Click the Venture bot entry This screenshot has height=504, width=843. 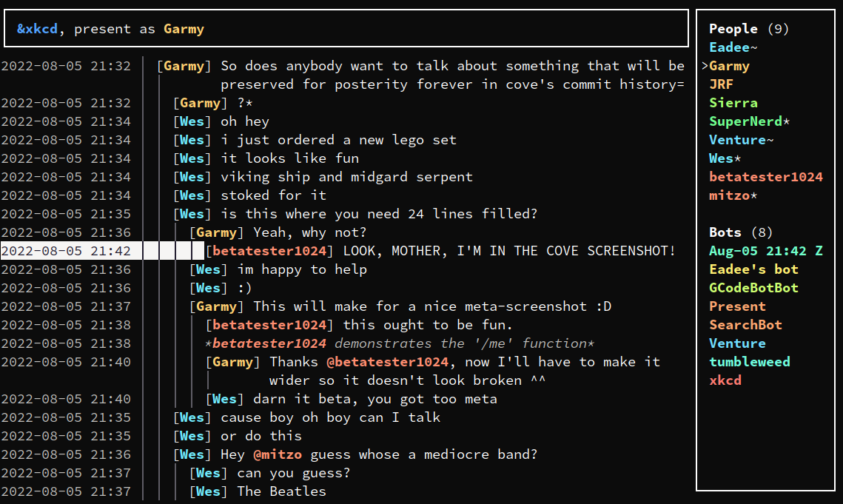(x=737, y=343)
